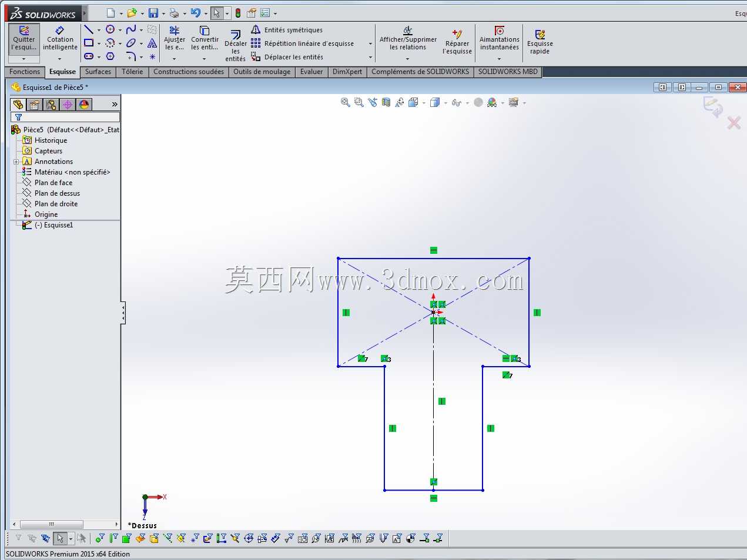Click the Quitter l'esquisse button
Screen dimensions: 747x560
(x=24, y=38)
